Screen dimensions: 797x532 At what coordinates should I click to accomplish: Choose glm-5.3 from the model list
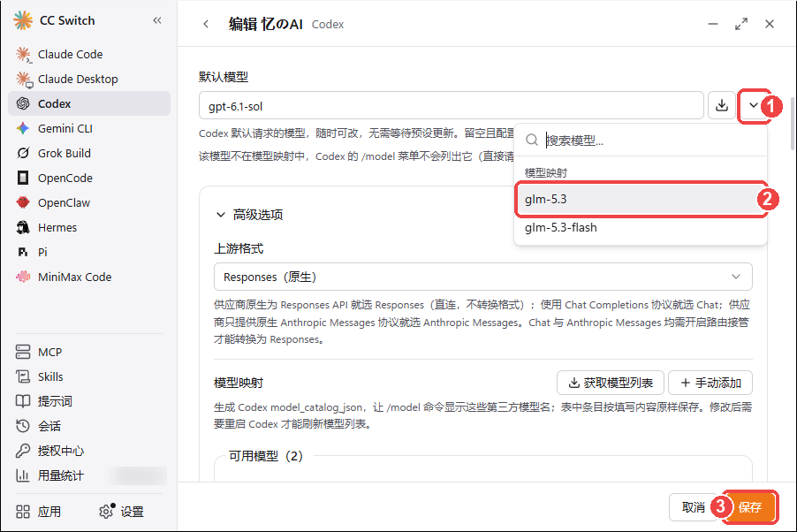[641, 200]
